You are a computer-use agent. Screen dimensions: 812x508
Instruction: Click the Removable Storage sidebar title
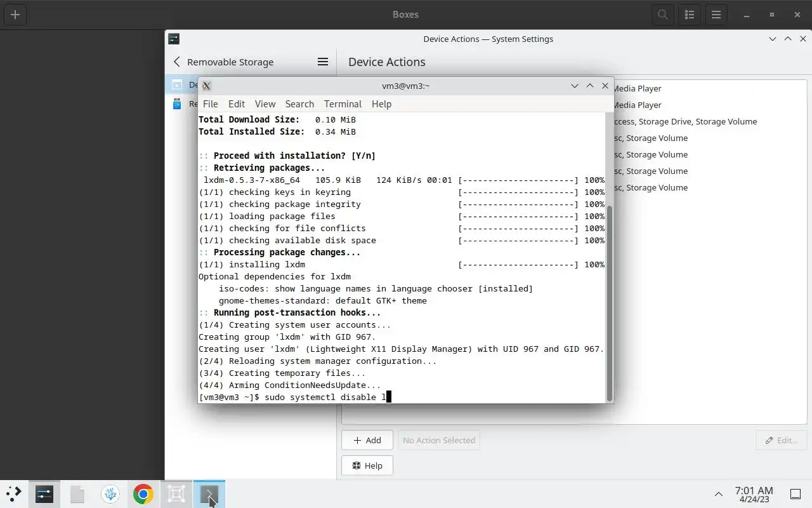click(x=230, y=62)
